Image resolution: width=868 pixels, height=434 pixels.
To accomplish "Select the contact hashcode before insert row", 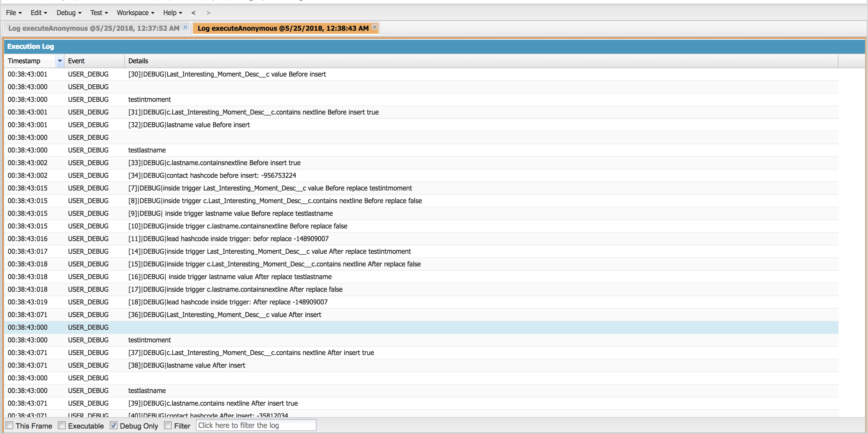I will [x=212, y=175].
